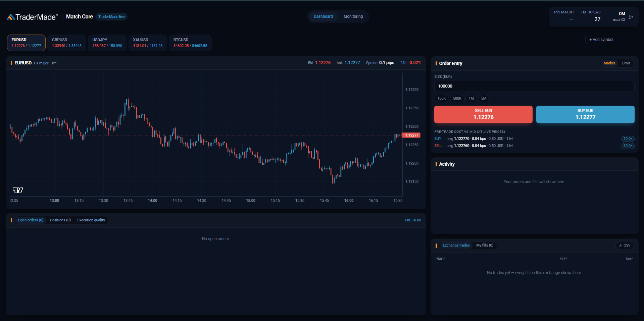The image size is (644, 321).
Task: Select the EURUSD symbol card
Action: pyautogui.click(x=26, y=43)
